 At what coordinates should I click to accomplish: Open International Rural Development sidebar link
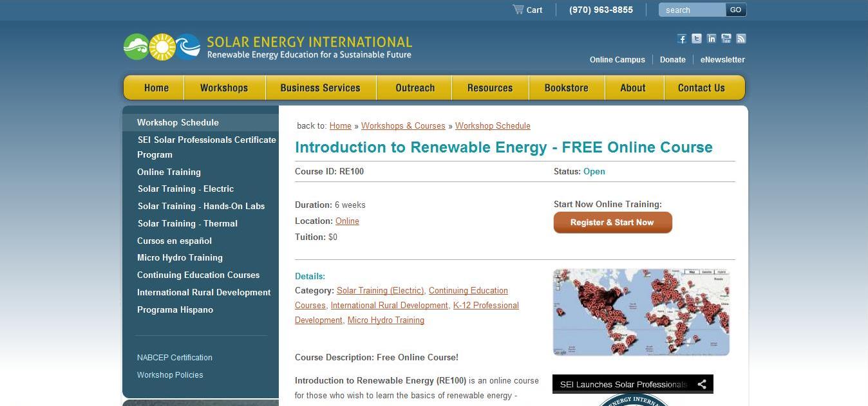click(203, 292)
